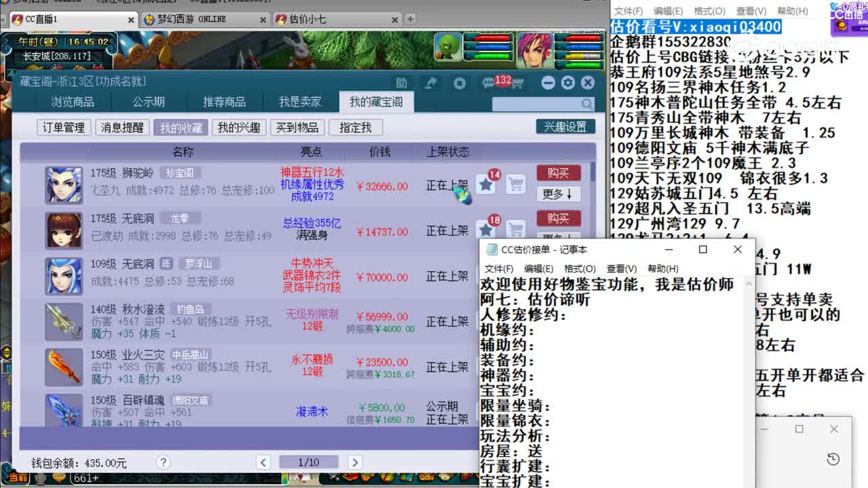Close the 梦幻西游 ONLINE browser tab

click(x=264, y=20)
